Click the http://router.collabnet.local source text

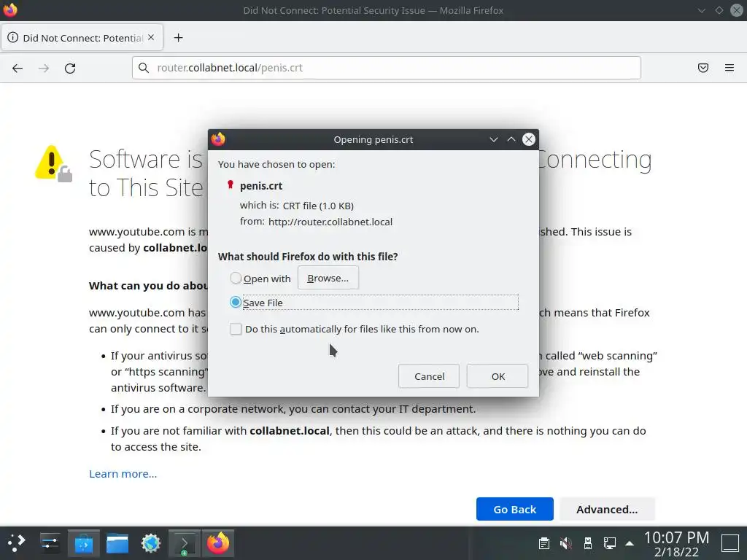click(x=330, y=222)
